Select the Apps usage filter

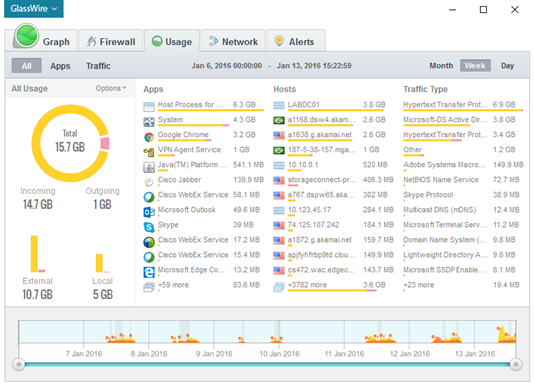pos(60,66)
